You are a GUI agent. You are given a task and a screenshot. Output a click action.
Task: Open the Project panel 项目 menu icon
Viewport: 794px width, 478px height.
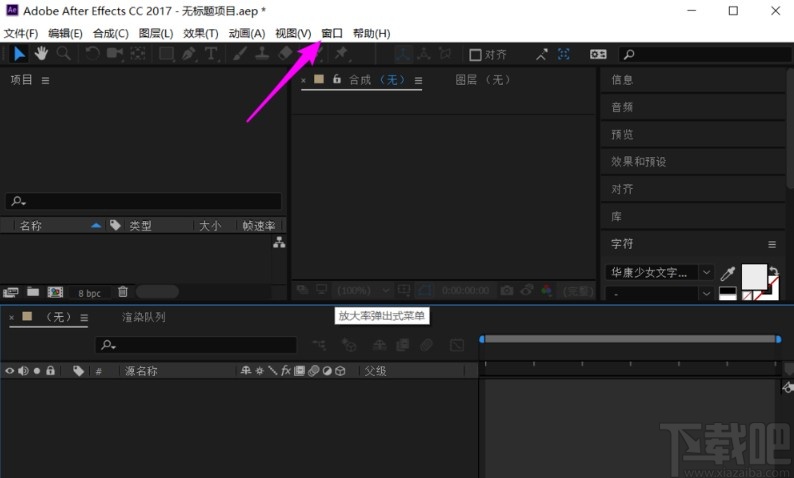coord(46,81)
